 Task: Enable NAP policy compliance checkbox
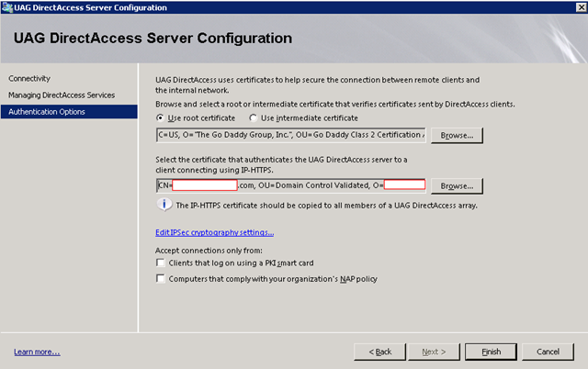point(161,278)
